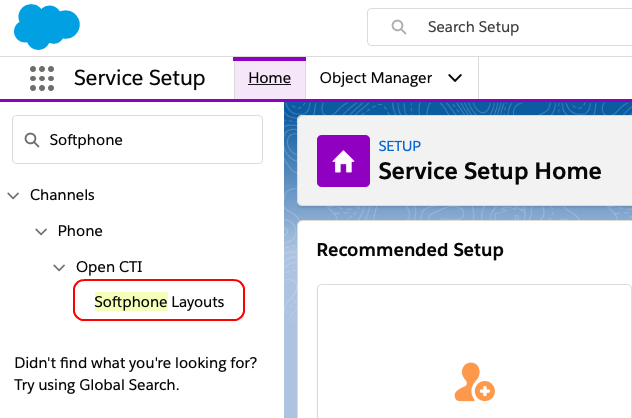Collapse the Open CTI chevron
This screenshot has height=418, width=632.
point(59,268)
